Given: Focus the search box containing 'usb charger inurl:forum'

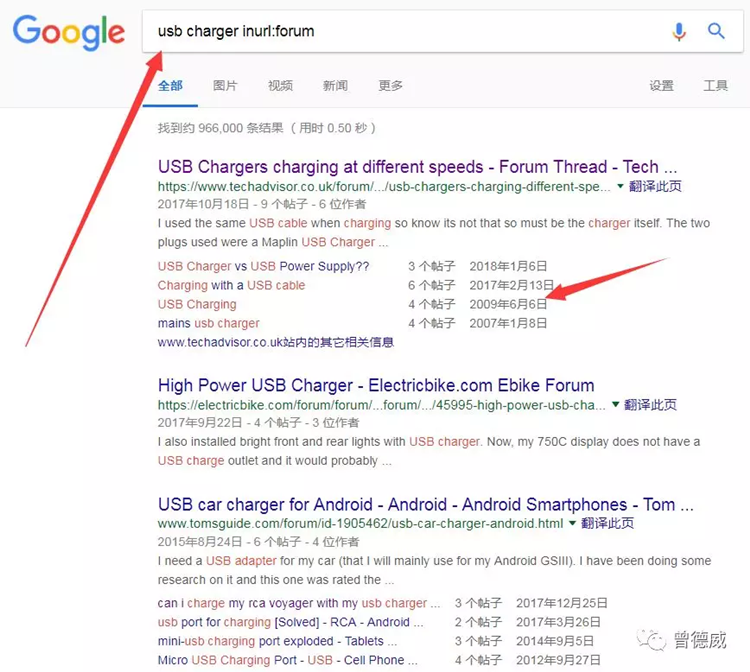Looking at the screenshot, I should 442,32.
